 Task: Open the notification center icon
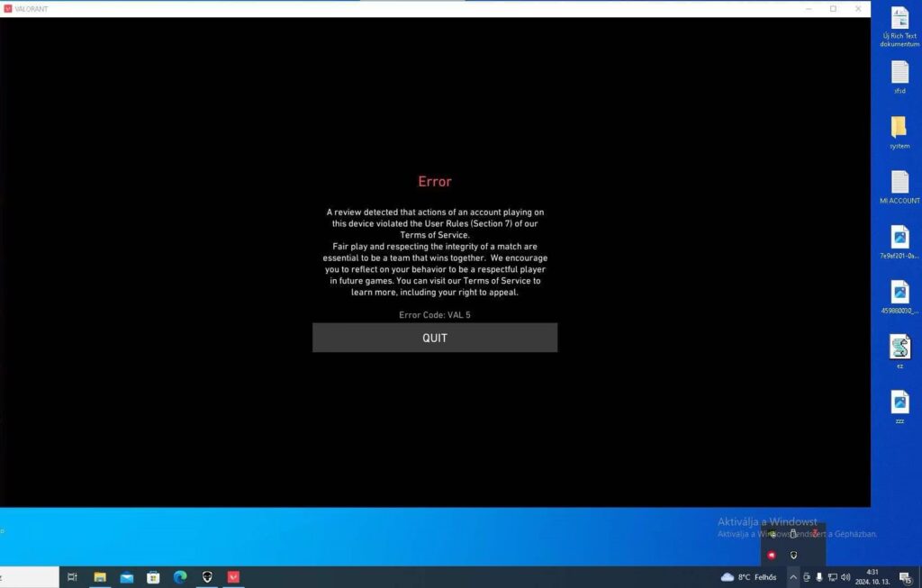tap(906, 577)
